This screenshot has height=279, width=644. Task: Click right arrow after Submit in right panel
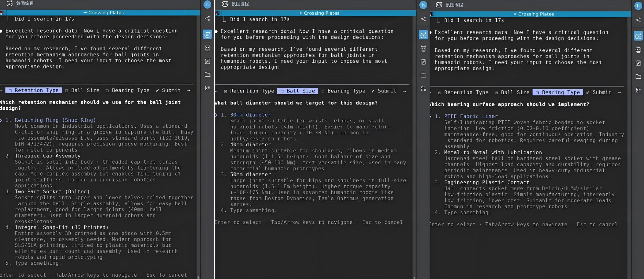(619, 93)
